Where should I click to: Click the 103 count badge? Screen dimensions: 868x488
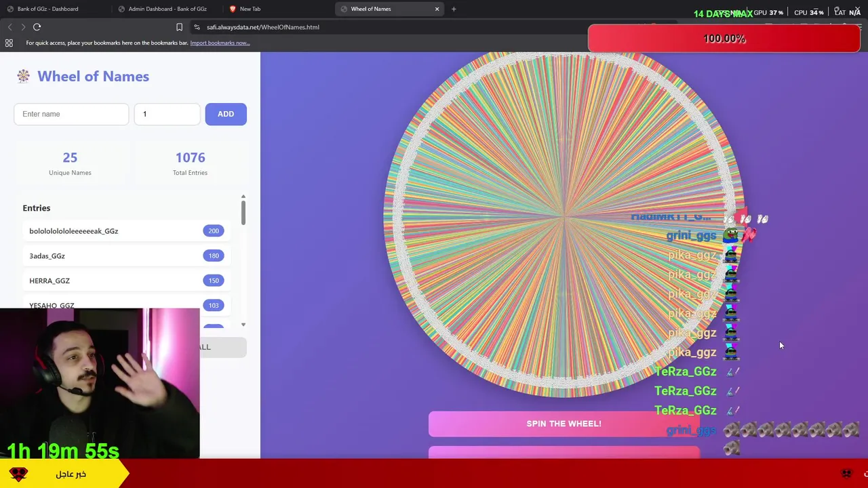tap(214, 305)
